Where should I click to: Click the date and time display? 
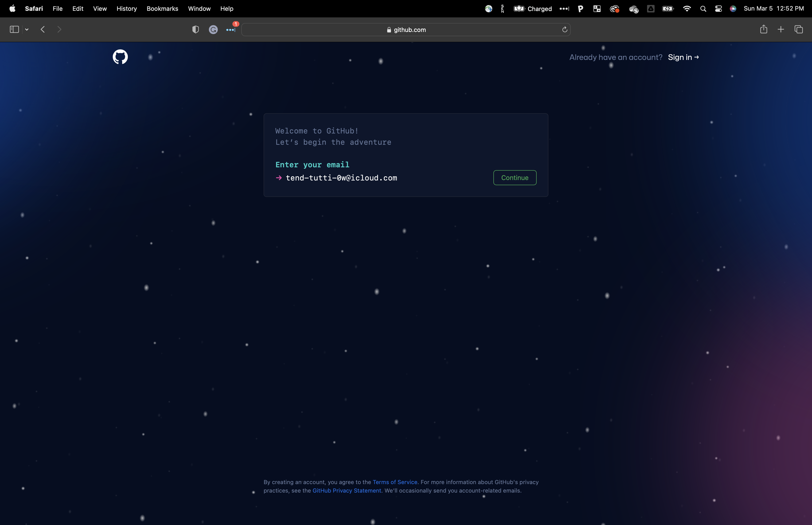pos(773,8)
